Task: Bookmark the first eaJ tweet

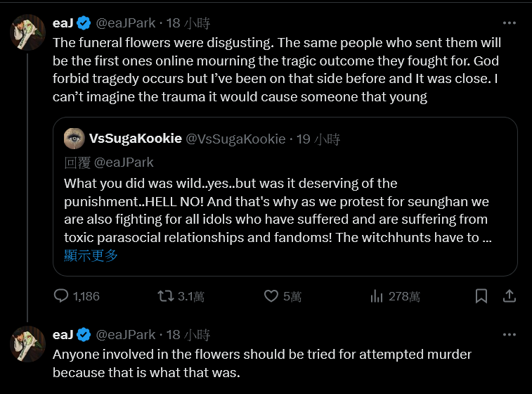Action: click(x=481, y=295)
